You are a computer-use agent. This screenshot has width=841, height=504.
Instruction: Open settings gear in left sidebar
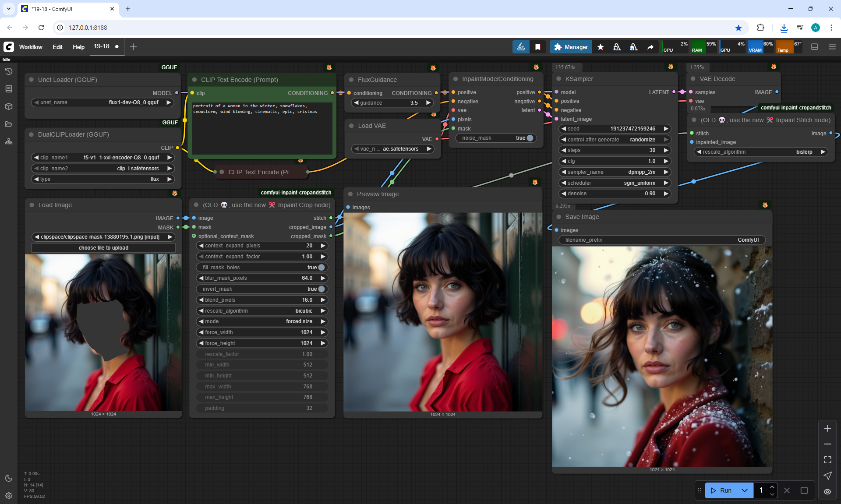click(x=9, y=496)
